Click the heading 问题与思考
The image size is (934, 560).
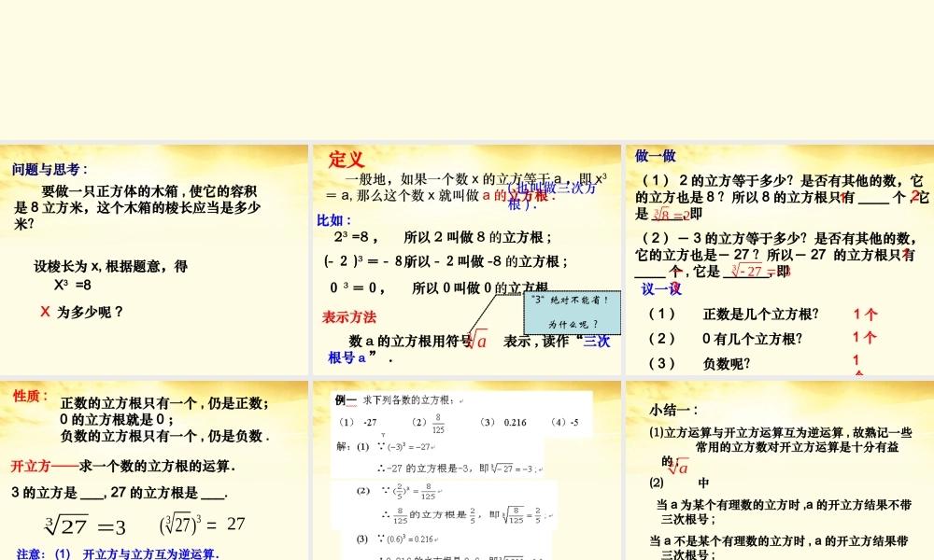[50, 170]
